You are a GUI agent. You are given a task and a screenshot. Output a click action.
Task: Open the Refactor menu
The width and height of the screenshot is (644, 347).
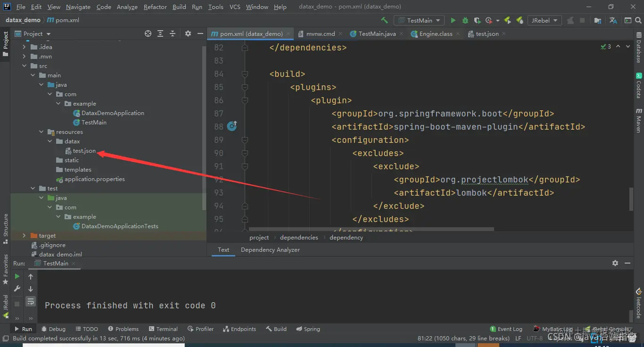point(155,7)
